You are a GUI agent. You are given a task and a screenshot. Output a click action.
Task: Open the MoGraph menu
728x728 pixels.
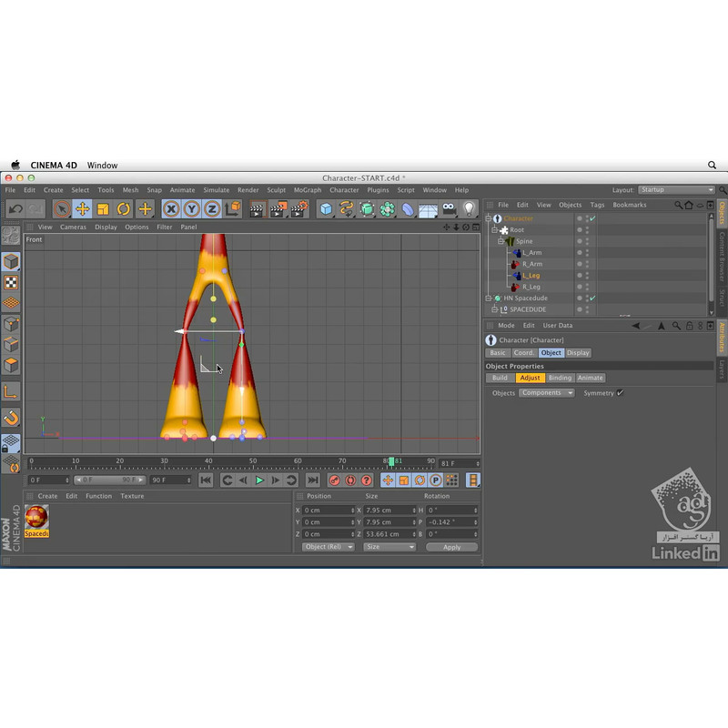click(x=308, y=190)
